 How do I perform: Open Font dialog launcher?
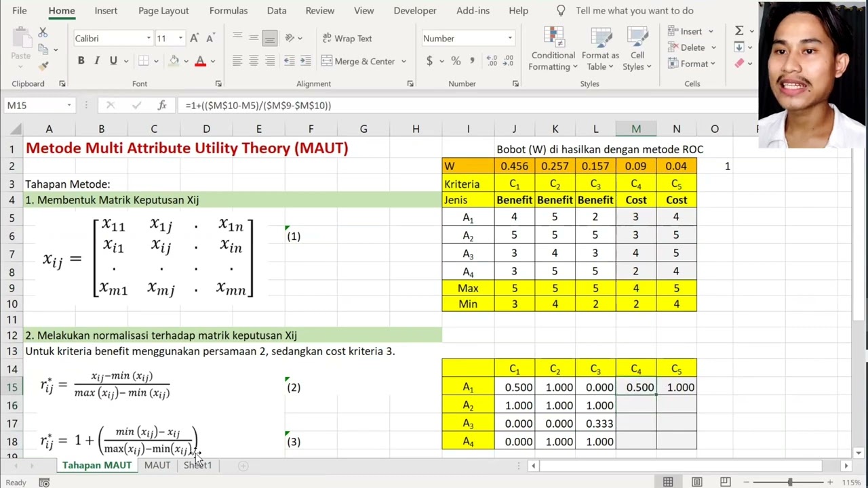point(218,83)
